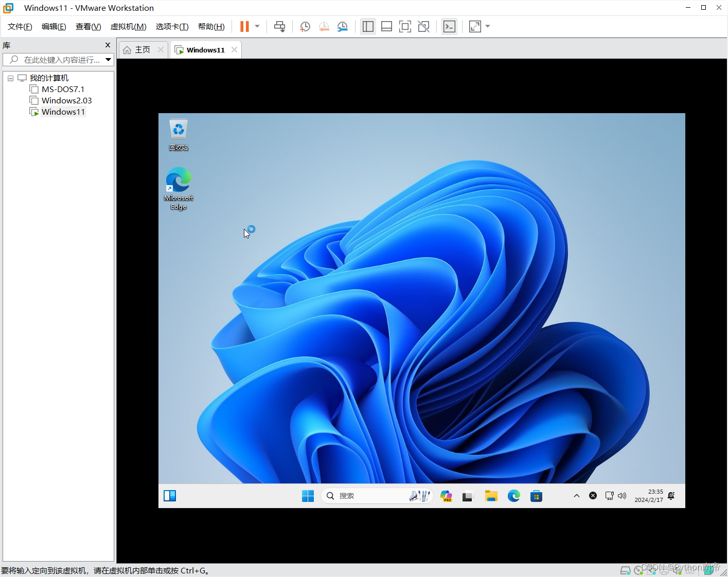Click the guest taskbar 搜索 search box
The image size is (728, 577).
click(x=377, y=496)
